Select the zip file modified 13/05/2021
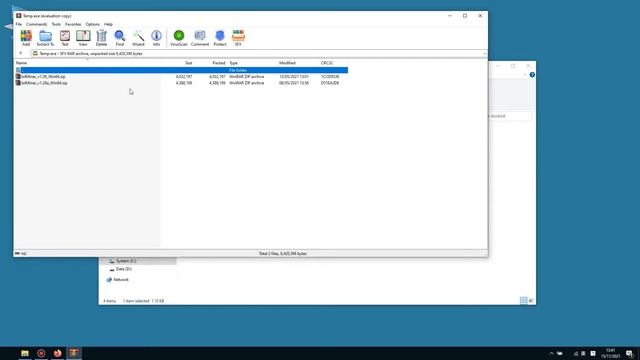 [x=181, y=76]
